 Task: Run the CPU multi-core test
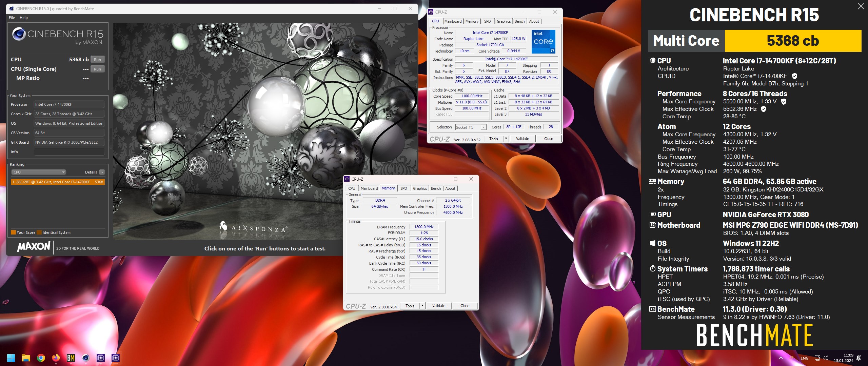(98, 60)
